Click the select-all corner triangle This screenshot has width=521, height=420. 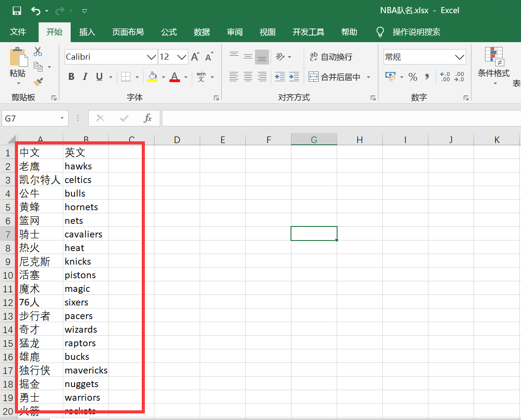click(11, 139)
